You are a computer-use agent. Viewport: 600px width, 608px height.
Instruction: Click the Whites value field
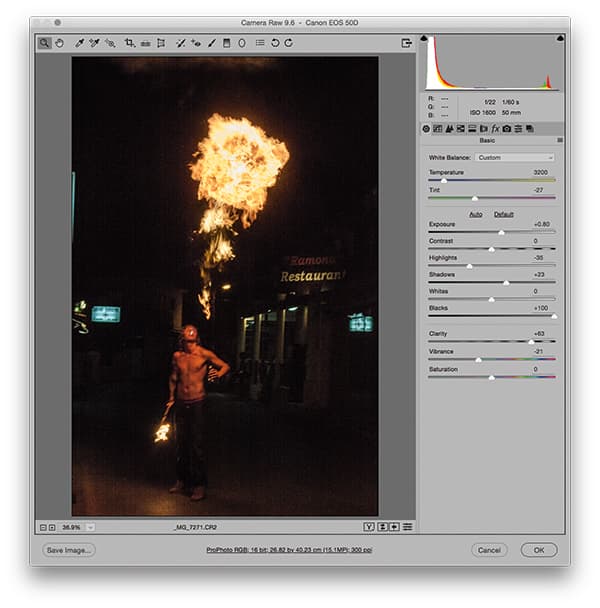[x=535, y=291]
